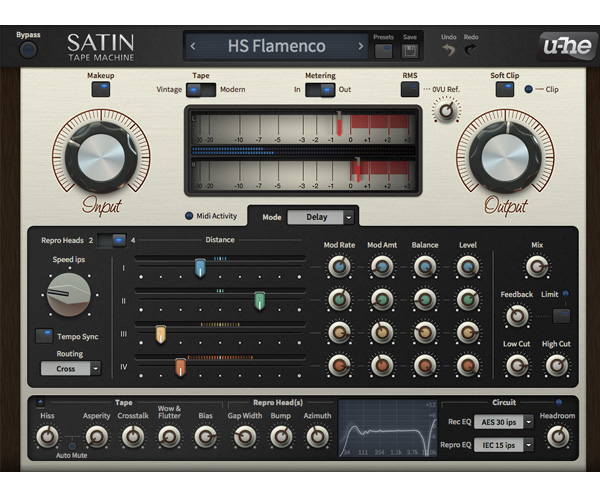Go to next preset arrow
Screen dimensions: 600x500
click(360, 46)
